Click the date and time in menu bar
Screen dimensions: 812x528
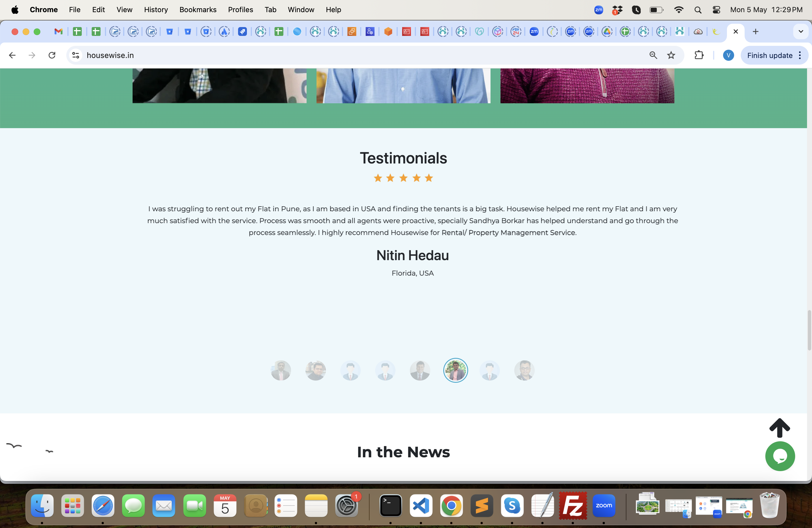pyautogui.click(x=766, y=10)
